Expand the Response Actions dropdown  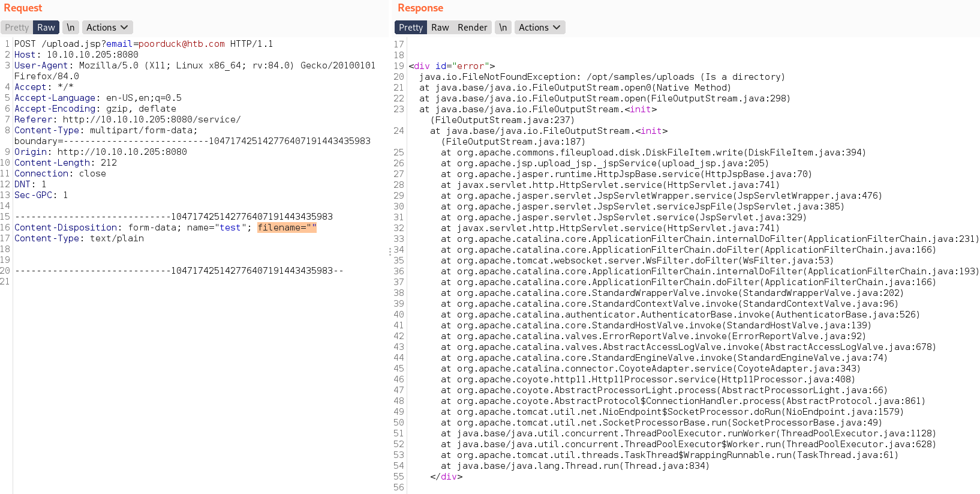(x=539, y=28)
